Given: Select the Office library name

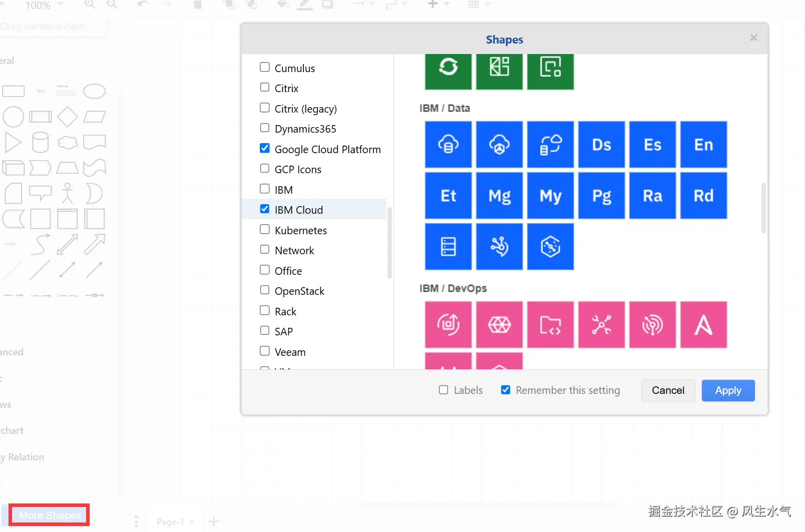Looking at the screenshot, I should (288, 271).
